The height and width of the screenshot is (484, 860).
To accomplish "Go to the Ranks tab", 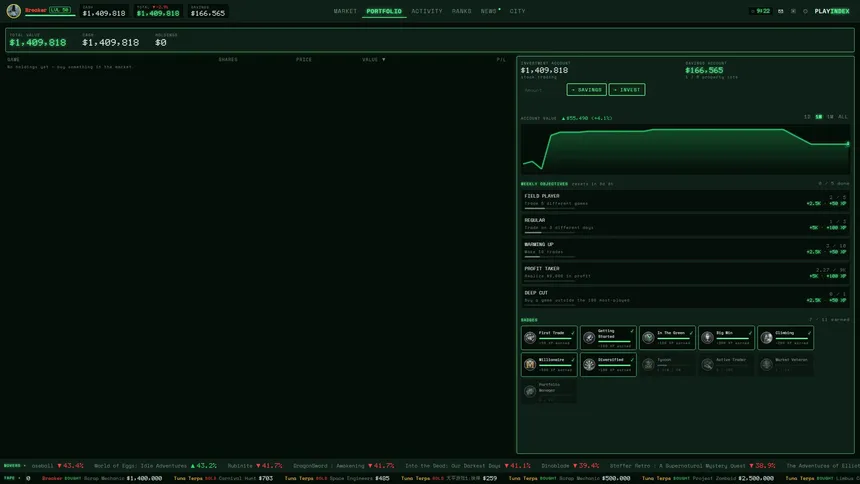I will 461,11.
